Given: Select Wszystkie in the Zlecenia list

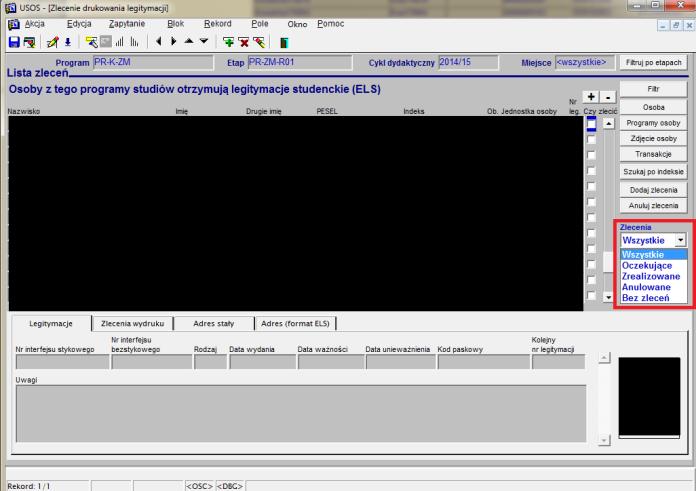Looking at the screenshot, I should 653,255.
